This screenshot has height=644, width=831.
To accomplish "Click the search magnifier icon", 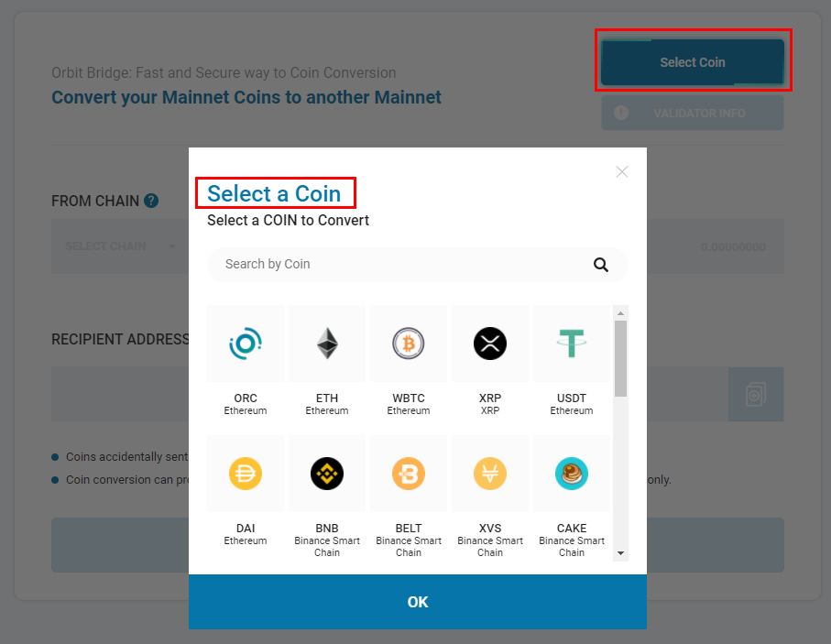I will [600, 265].
